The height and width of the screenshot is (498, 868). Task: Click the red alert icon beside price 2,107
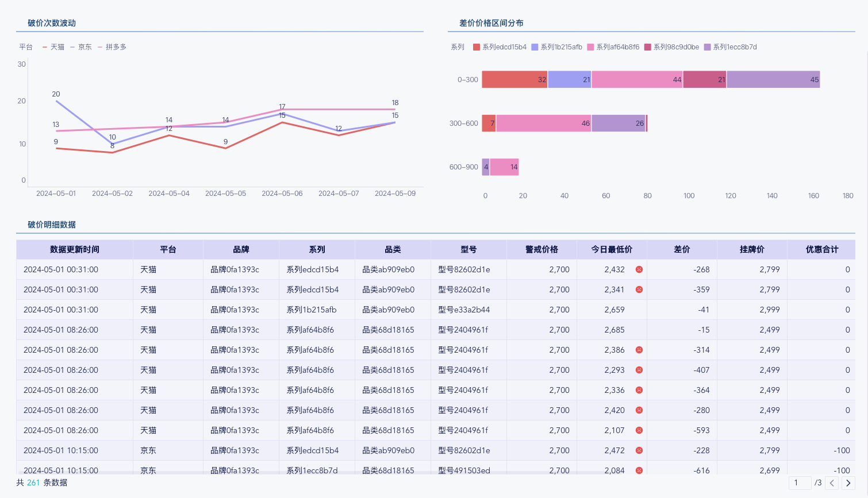[639, 430]
